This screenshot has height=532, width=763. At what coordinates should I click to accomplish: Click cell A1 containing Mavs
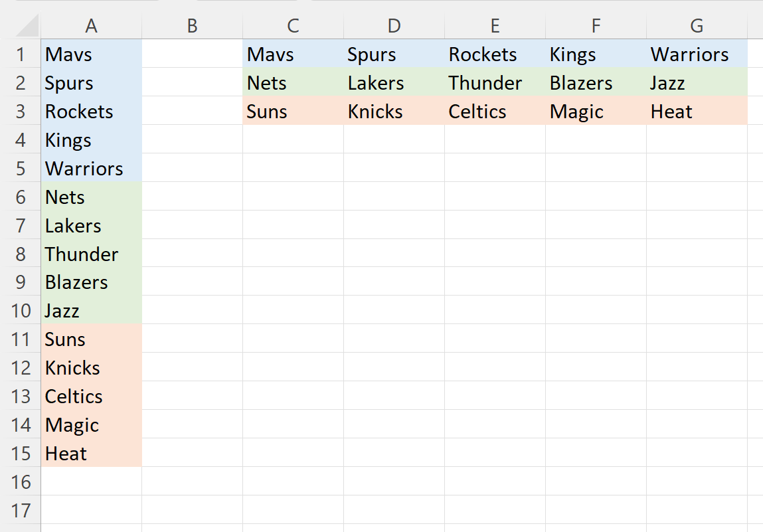point(92,54)
